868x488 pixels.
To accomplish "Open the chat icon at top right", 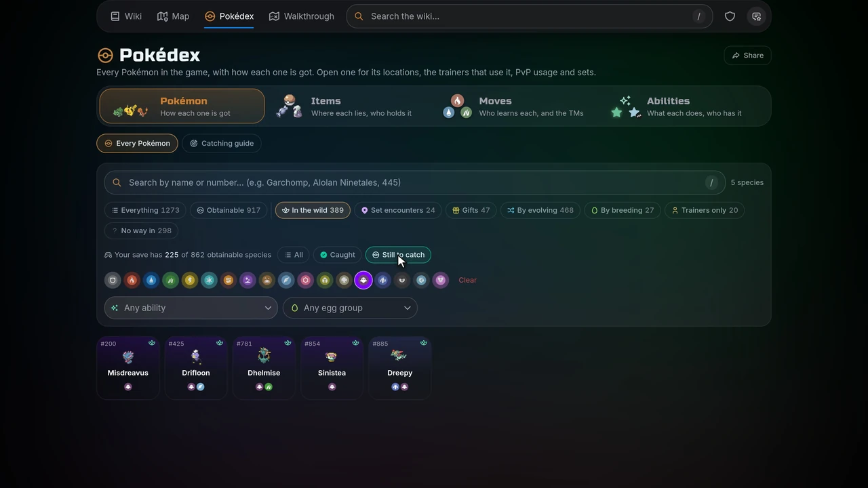I will tap(756, 16).
